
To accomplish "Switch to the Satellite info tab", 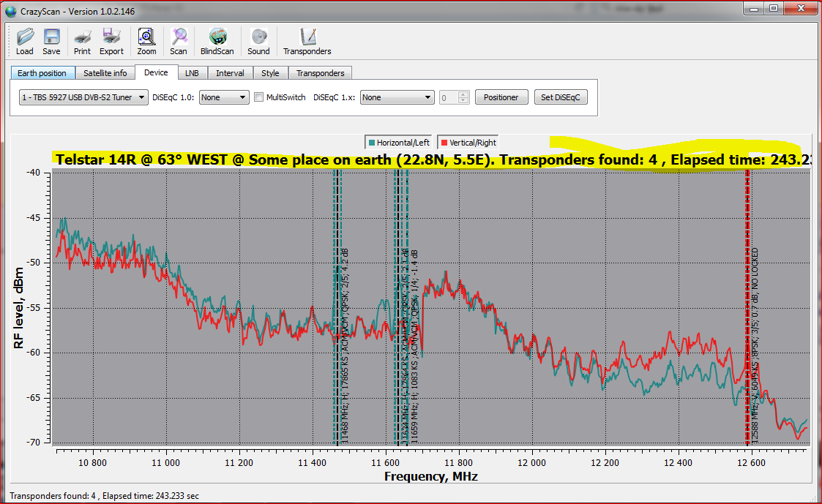I will coord(105,73).
